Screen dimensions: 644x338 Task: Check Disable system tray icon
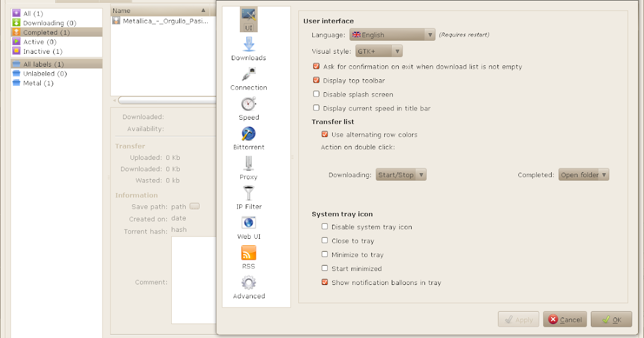pyautogui.click(x=325, y=226)
